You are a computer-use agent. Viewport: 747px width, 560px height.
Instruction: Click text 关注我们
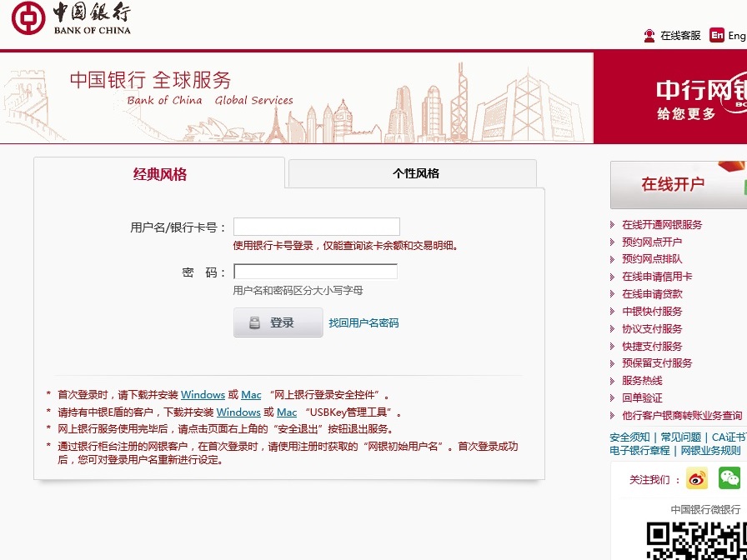tap(649, 479)
